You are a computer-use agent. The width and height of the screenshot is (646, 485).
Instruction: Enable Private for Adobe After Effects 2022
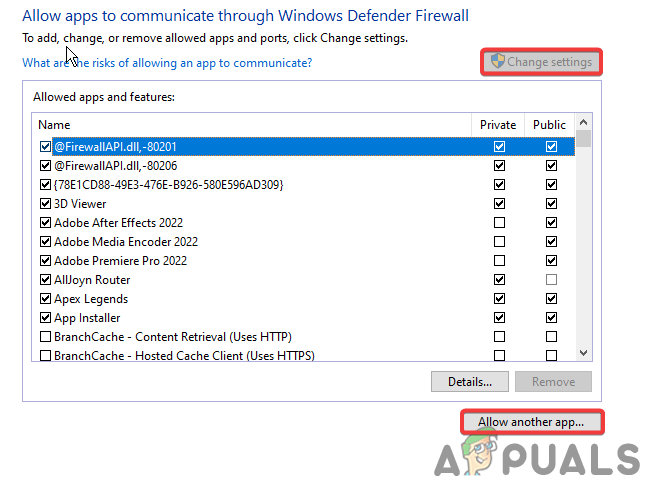coord(499,223)
